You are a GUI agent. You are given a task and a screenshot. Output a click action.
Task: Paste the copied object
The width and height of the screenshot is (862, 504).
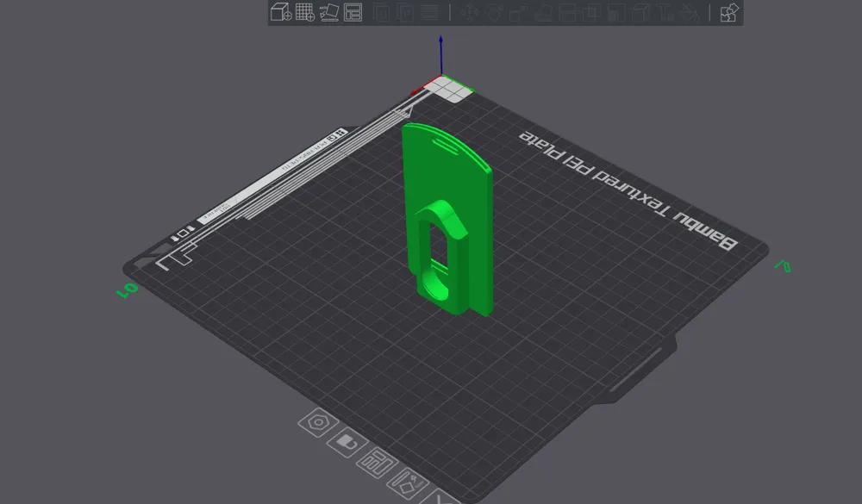[x=405, y=11]
